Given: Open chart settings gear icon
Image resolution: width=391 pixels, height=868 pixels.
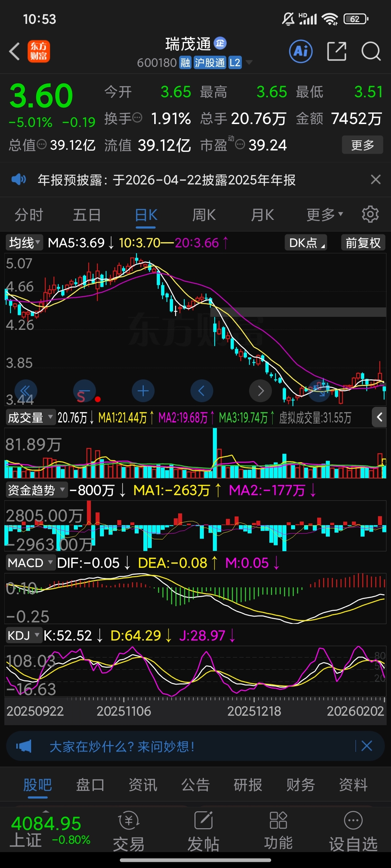Looking at the screenshot, I should (x=370, y=214).
